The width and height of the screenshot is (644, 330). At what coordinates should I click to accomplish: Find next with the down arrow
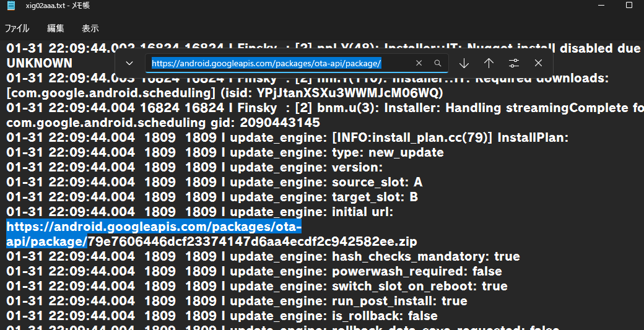coord(464,63)
